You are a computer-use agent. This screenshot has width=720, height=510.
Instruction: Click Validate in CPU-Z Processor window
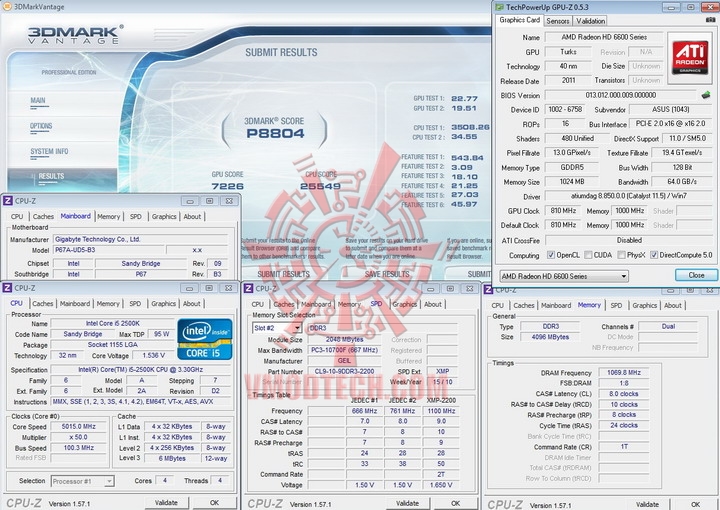pos(166,503)
